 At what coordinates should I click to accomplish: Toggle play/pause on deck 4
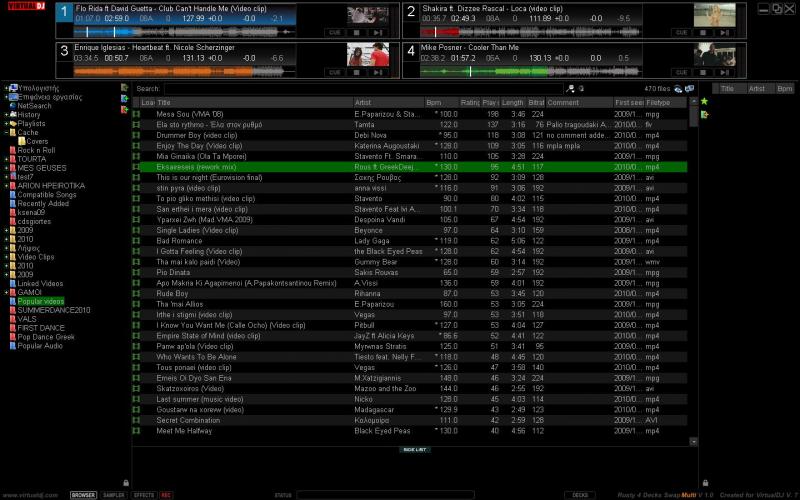724,72
